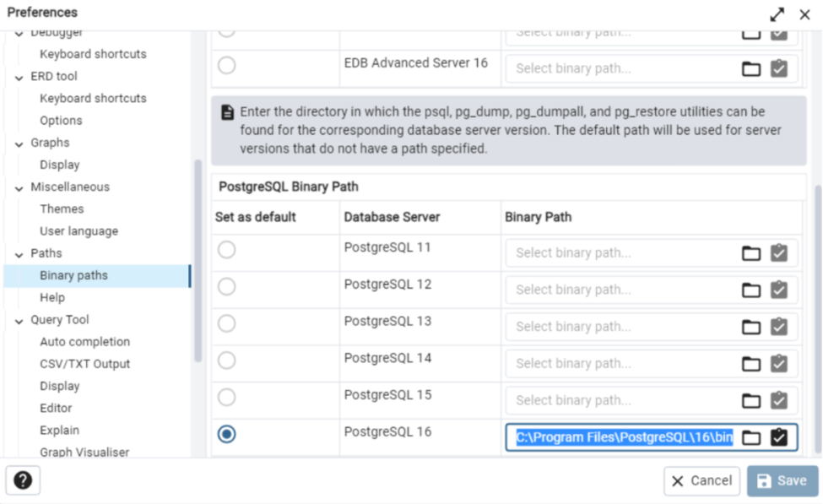Click validate icon for PostgreSQL 14 path
Screen dimensions: 823x504
(779, 364)
